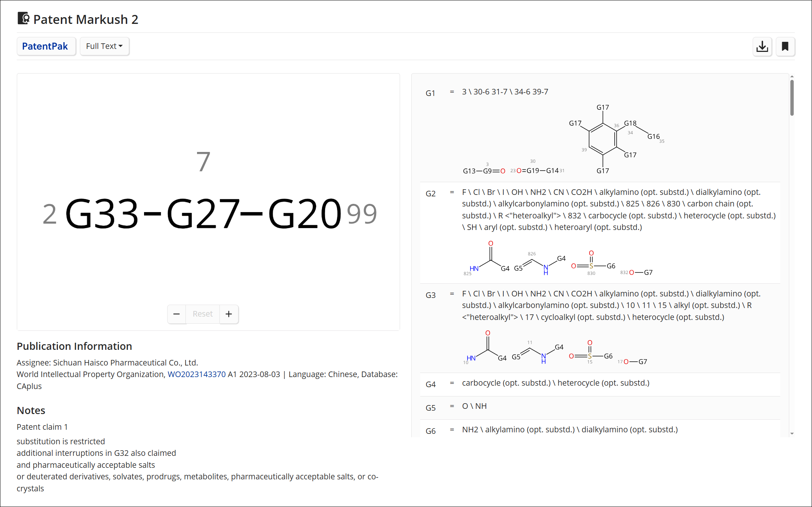Click the patent certificate icon beside title

pos(24,18)
